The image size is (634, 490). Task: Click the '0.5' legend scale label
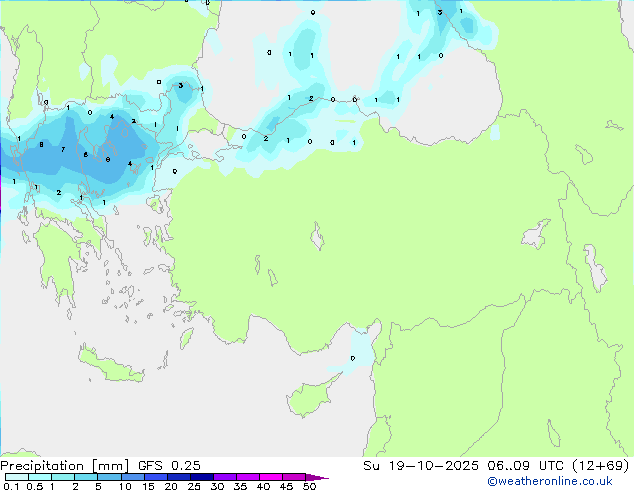35,486
